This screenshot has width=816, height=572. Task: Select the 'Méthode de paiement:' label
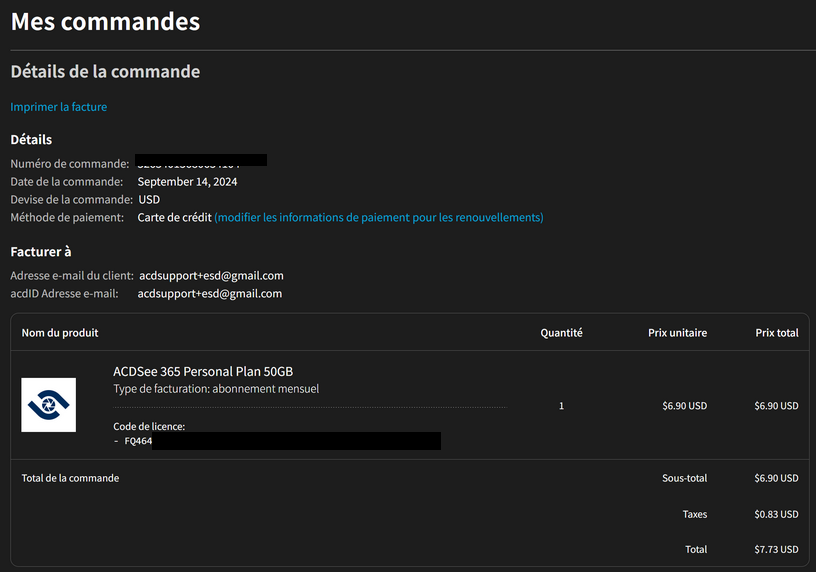pos(67,217)
